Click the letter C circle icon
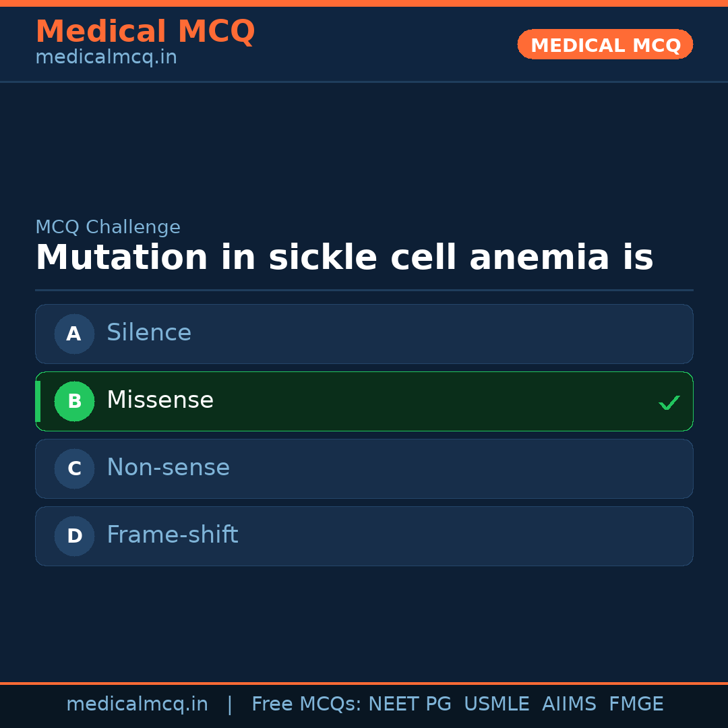Image resolution: width=728 pixels, height=728 pixels. 74,468
